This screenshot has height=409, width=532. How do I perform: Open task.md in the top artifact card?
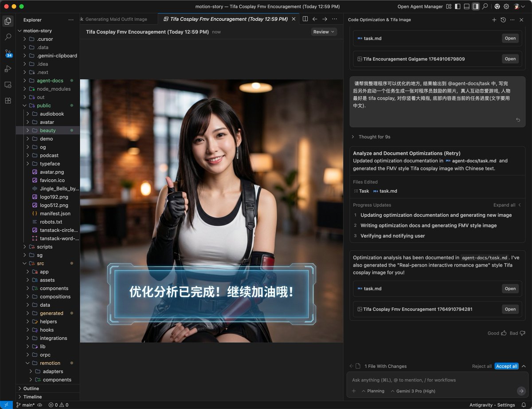(x=510, y=38)
